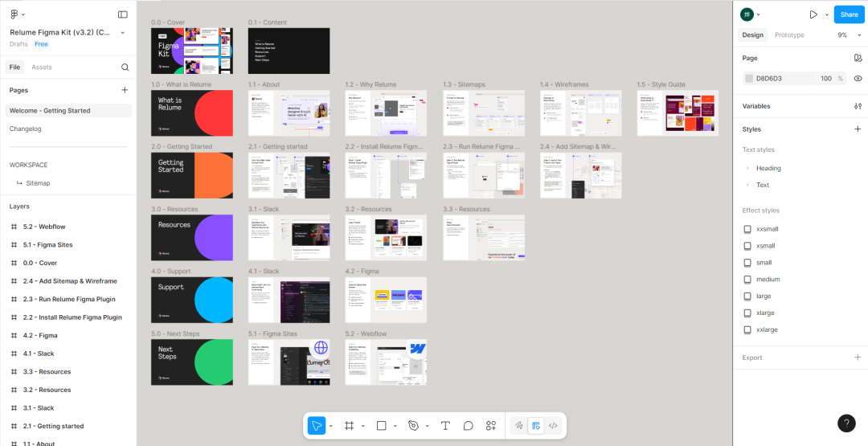Click the Present play icon
868x446 pixels.
pos(813,14)
